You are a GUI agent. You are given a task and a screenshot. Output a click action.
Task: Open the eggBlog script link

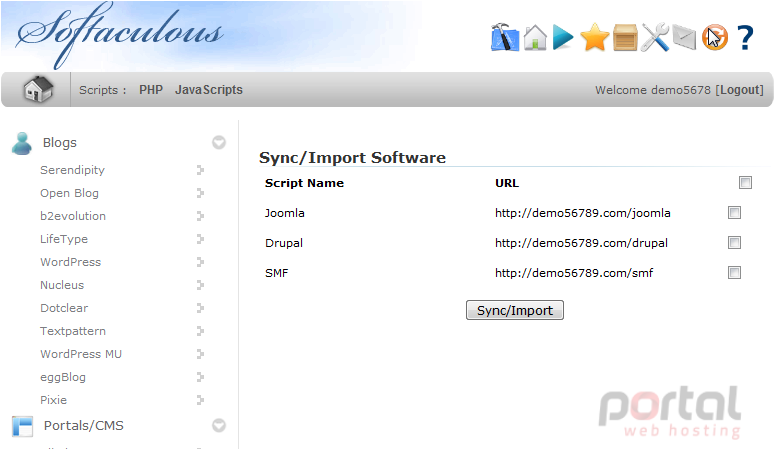point(63,377)
